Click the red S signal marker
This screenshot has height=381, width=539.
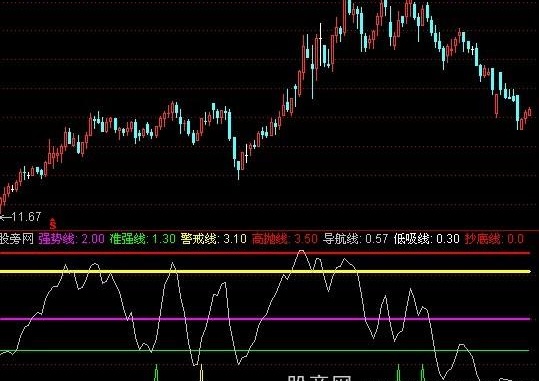coord(53,224)
